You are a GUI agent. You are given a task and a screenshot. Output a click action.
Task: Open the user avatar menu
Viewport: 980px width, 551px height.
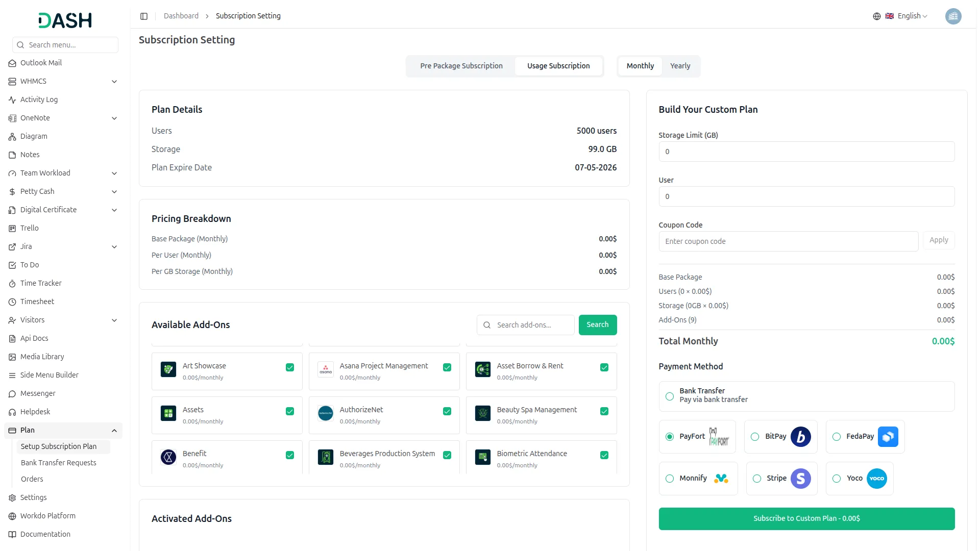pos(953,16)
